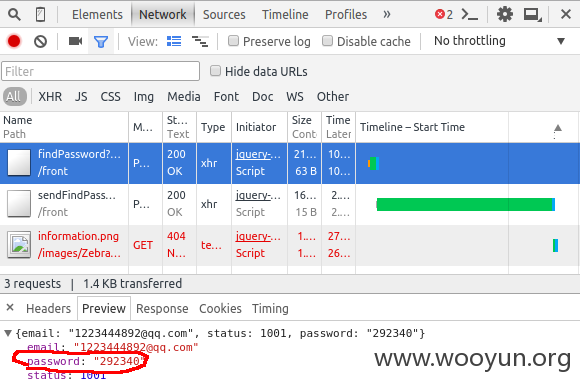Sort by the Type column header

click(x=214, y=127)
